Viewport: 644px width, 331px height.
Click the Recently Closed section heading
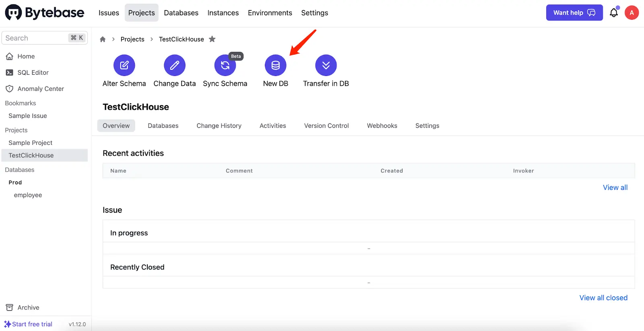(x=137, y=267)
